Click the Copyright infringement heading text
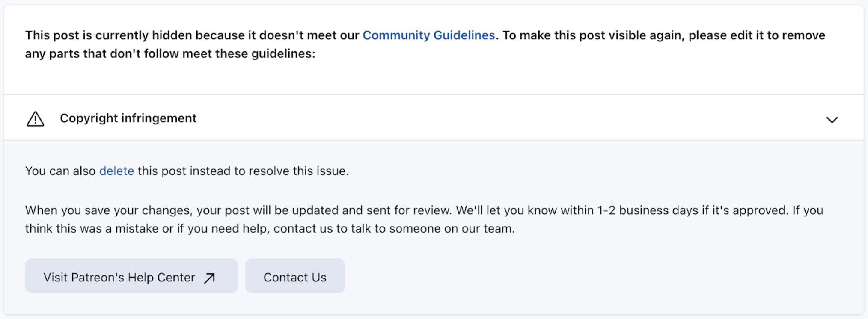This screenshot has height=319, width=868. [x=128, y=118]
